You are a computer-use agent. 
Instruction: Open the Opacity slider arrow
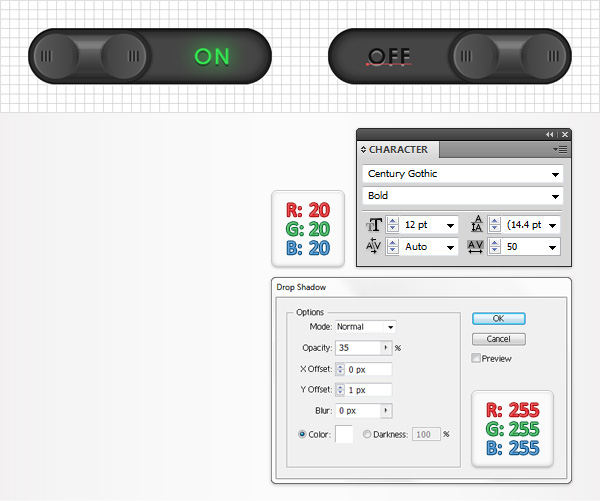386,348
